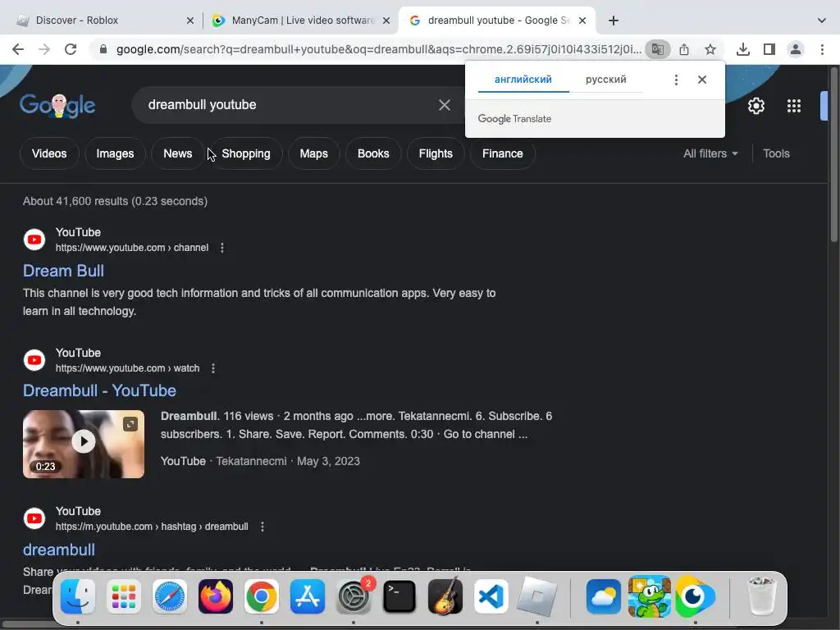Image resolution: width=840 pixels, height=630 pixels.
Task: Open the dreambull hashtag result link
Action: coord(59,550)
